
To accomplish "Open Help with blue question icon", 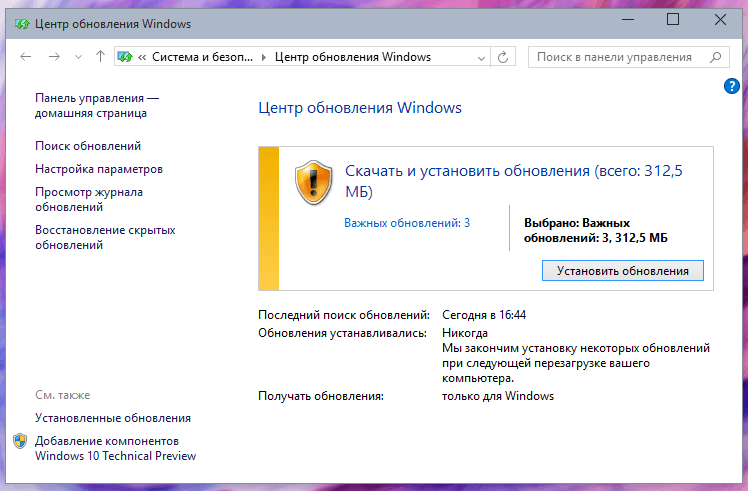I will (x=731, y=86).
